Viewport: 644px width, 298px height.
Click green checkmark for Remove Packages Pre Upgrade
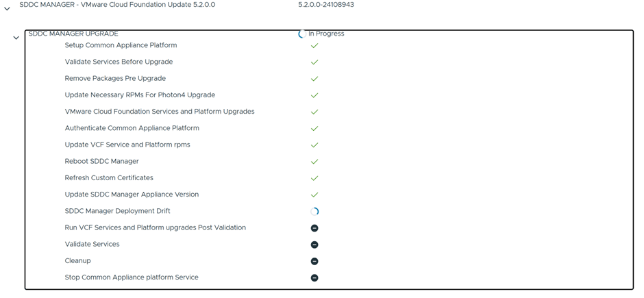(x=314, y=79)
